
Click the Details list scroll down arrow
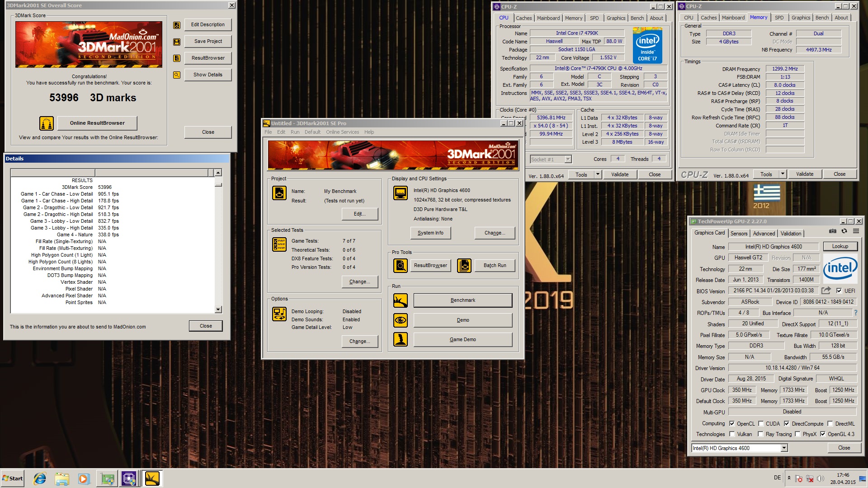click(218, 310)
